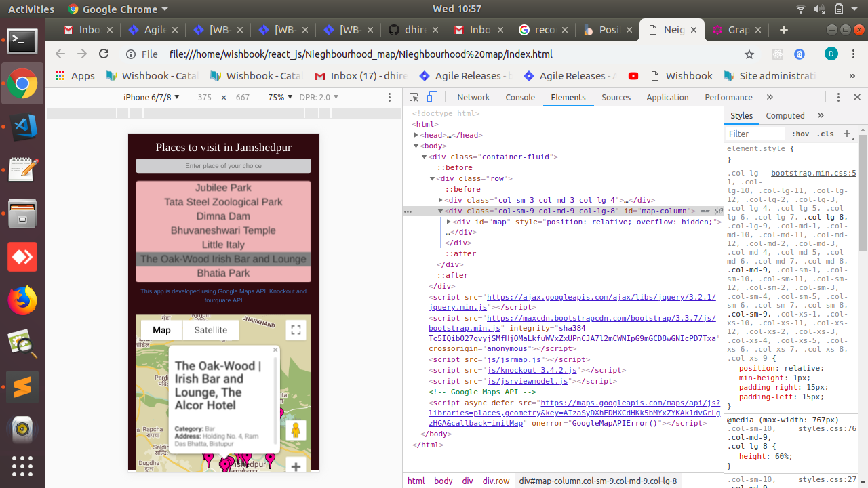Open the Console tab
Viewport: 868px width, 488px height.
520,97
